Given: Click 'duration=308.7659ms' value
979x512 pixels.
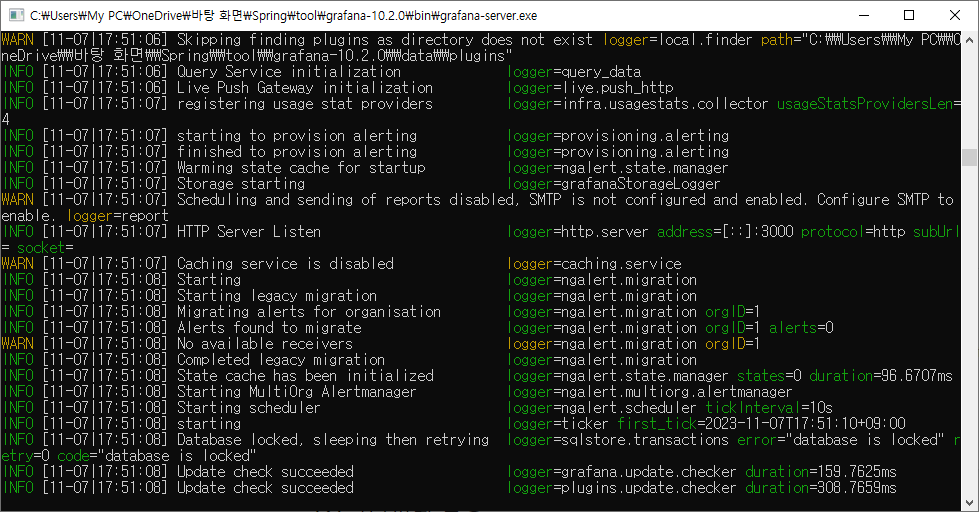Looking at the screenshot, I should click(x=820, y=488).
